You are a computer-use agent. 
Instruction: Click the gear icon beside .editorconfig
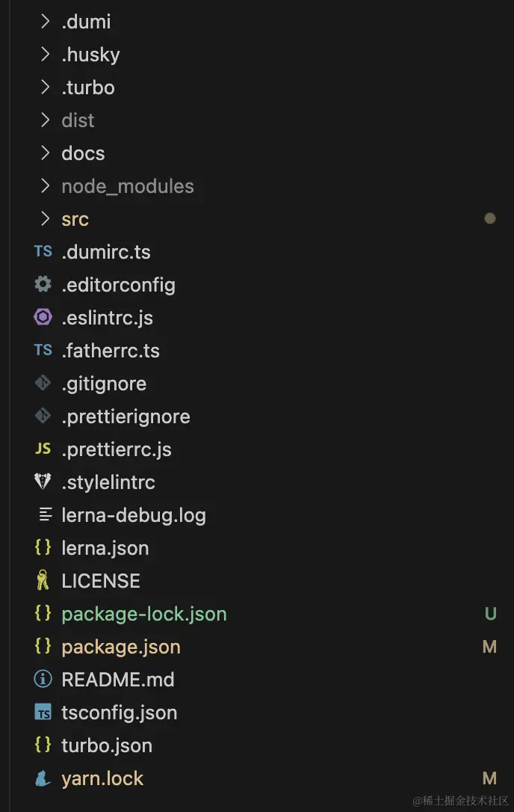point(43,285)
